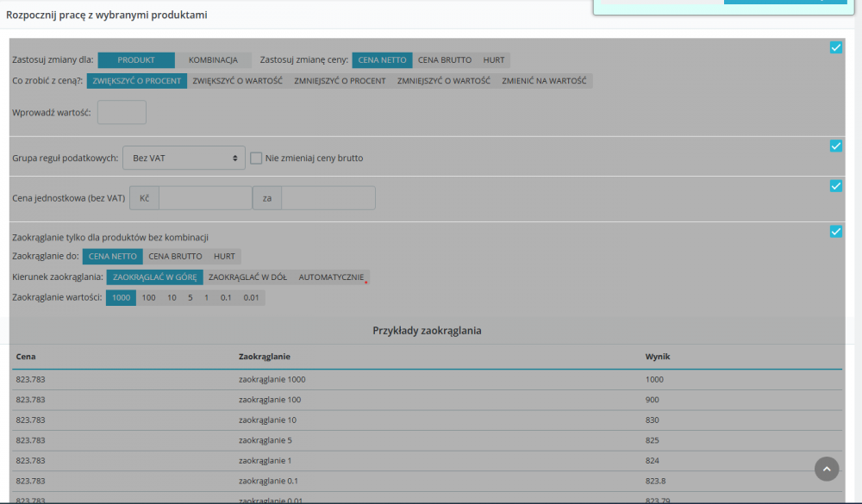862x504 pixels.
Task: Choose rounding value 5
Action: pos(191,297)
